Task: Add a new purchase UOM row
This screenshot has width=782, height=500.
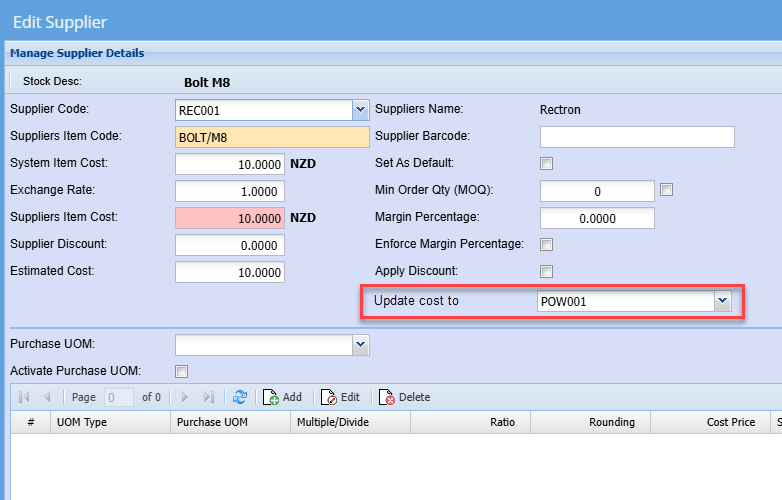Action: coord(282,397)
